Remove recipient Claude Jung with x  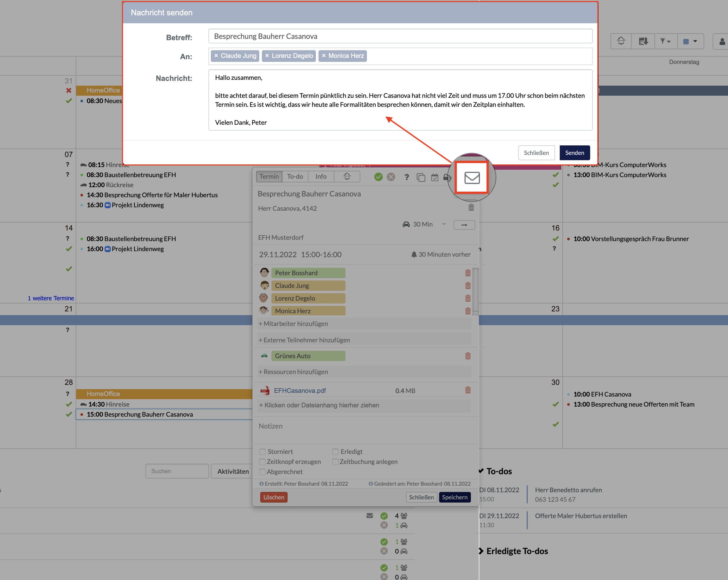pyautogui.click(x=216, y=56)
